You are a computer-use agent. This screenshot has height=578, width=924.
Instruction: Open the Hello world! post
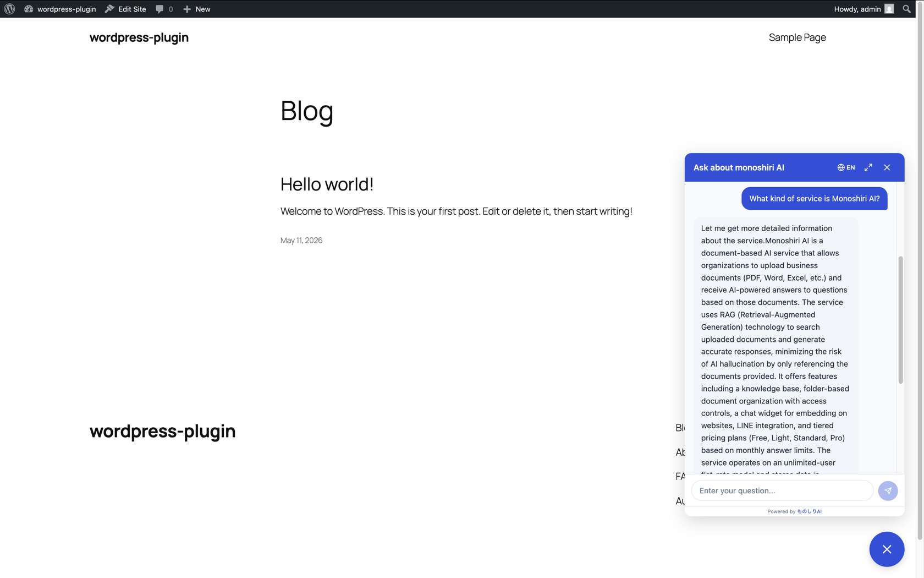click(327, 184)
